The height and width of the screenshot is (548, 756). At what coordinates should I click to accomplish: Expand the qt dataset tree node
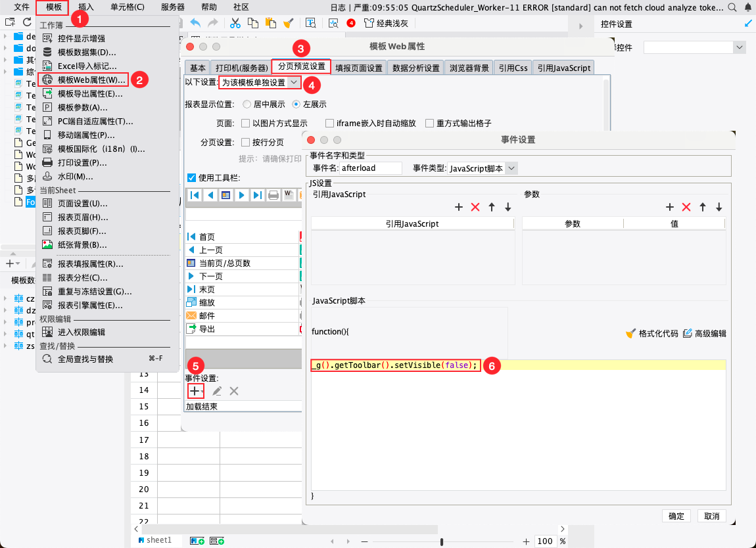pos(5,334)
